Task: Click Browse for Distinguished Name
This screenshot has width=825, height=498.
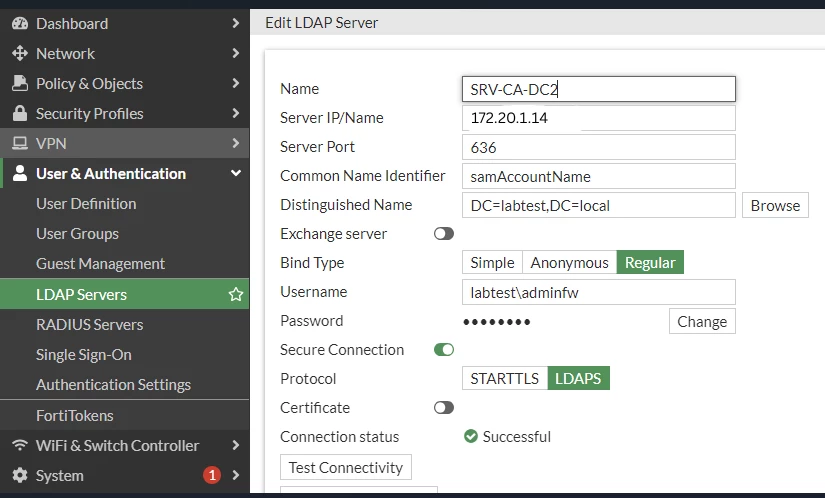Action: [x=775, y=205]
